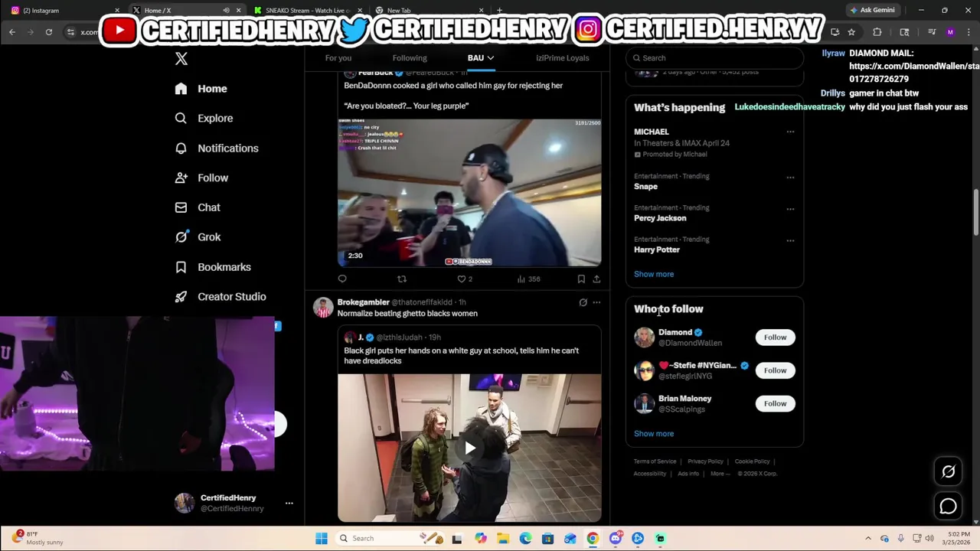Open CertifiedHenry account menu dots
Viewport: 980px width, 551px height.
coord(289,504)
